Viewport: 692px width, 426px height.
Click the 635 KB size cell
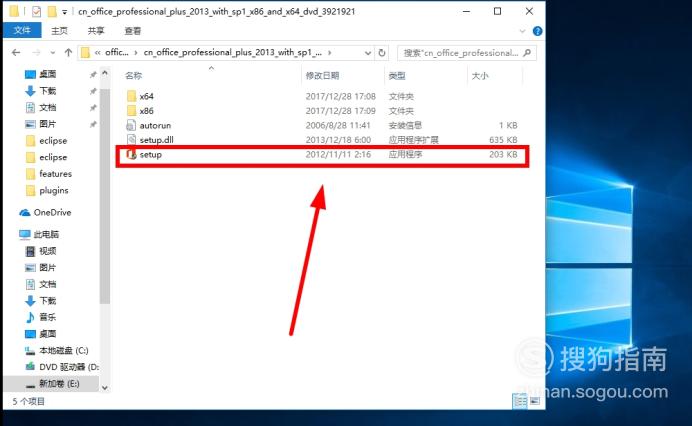pyautogui.click(x=503, y=140)
